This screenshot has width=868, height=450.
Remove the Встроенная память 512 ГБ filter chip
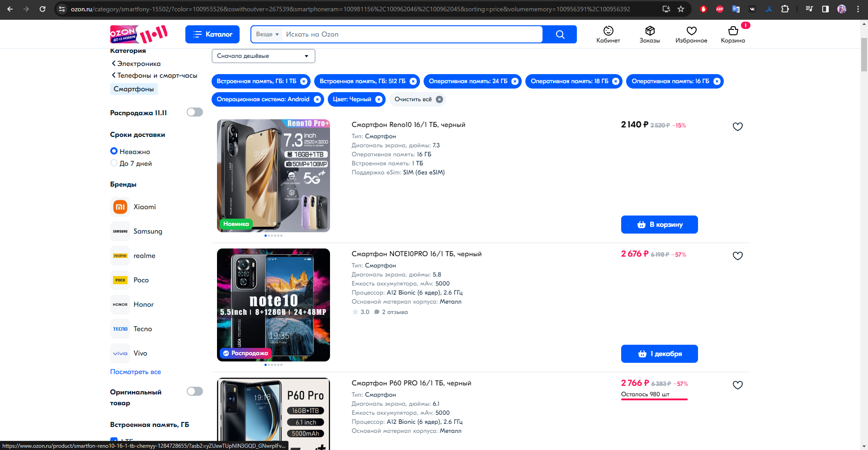click(x=413, y=81)
